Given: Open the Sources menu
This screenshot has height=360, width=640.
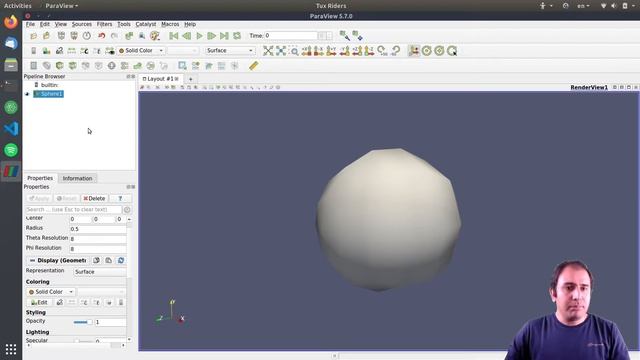Looking at the screenshot, I should point(82,24).
